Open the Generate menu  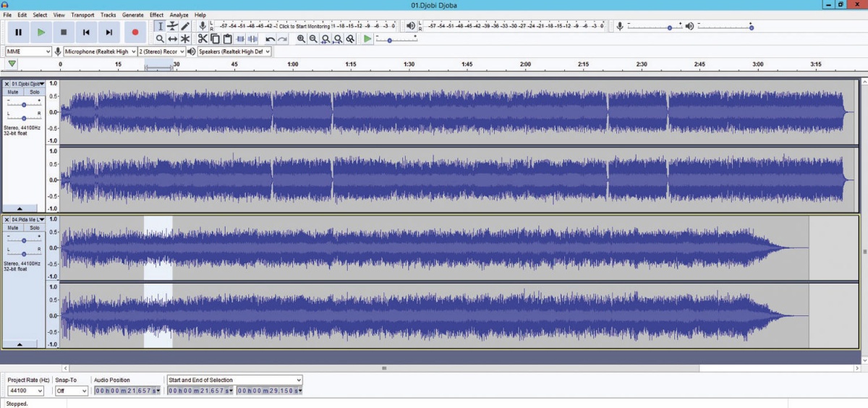click(132, 14)
